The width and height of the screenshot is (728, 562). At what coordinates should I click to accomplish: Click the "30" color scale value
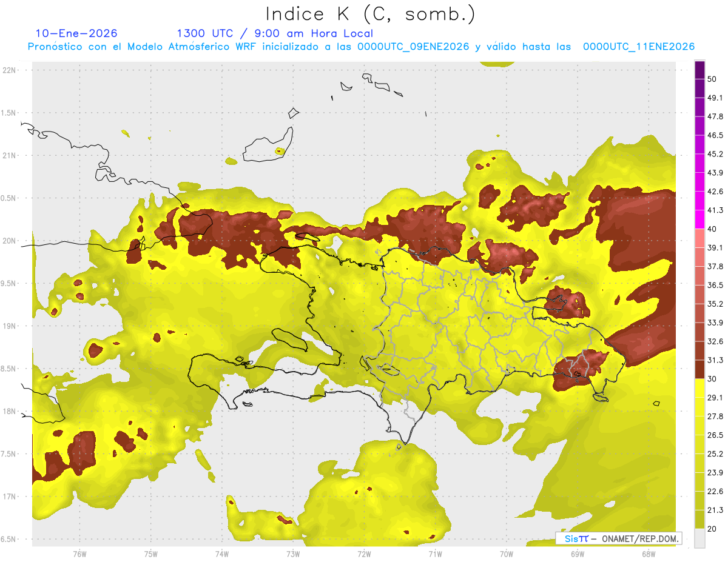(712, 379)
